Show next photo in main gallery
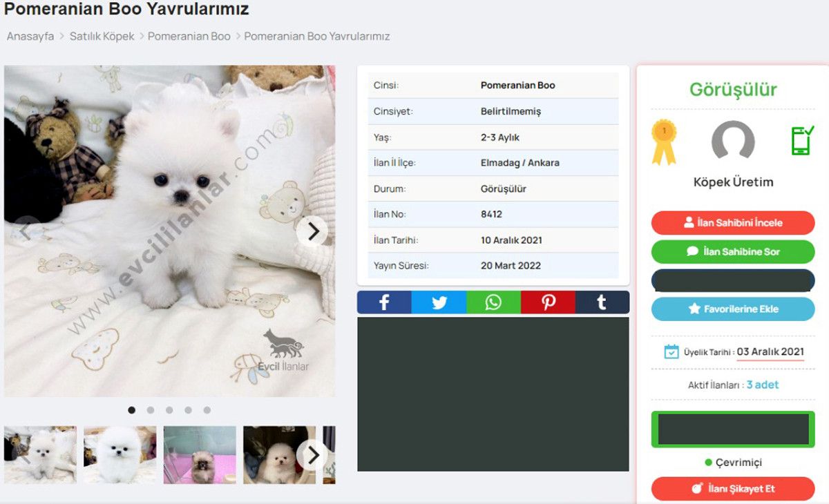This screenshot has height=504, width=829. (x=312, y=231)
